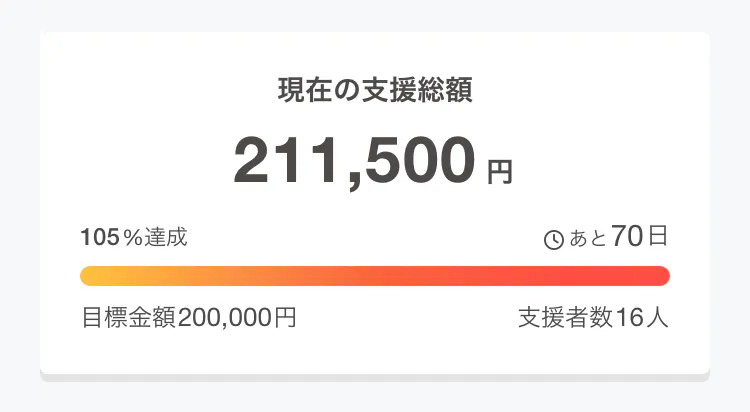Click the 16 supporters count number
The height and width of the screenshot is (412, 750).
pyautogui.click(x=628, y=318)
